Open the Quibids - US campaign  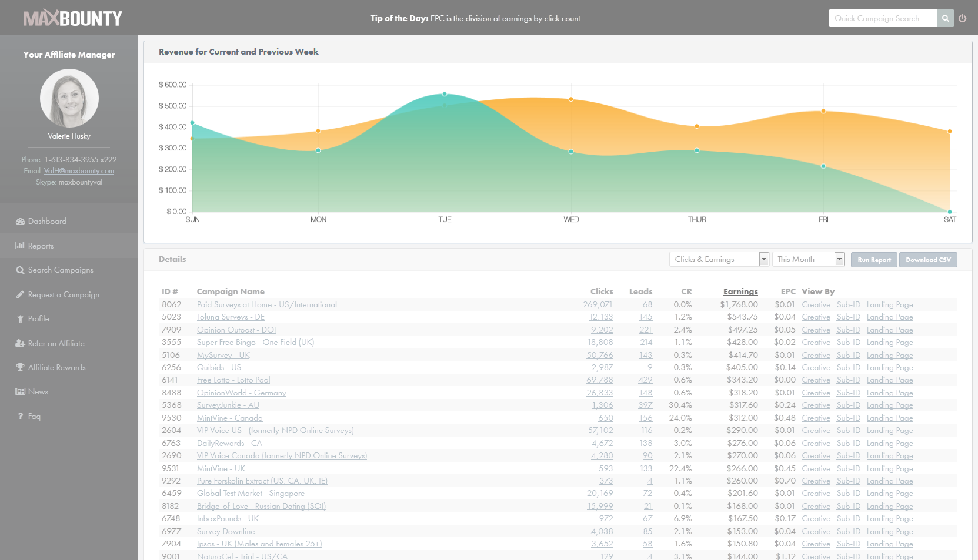[219, 367]
